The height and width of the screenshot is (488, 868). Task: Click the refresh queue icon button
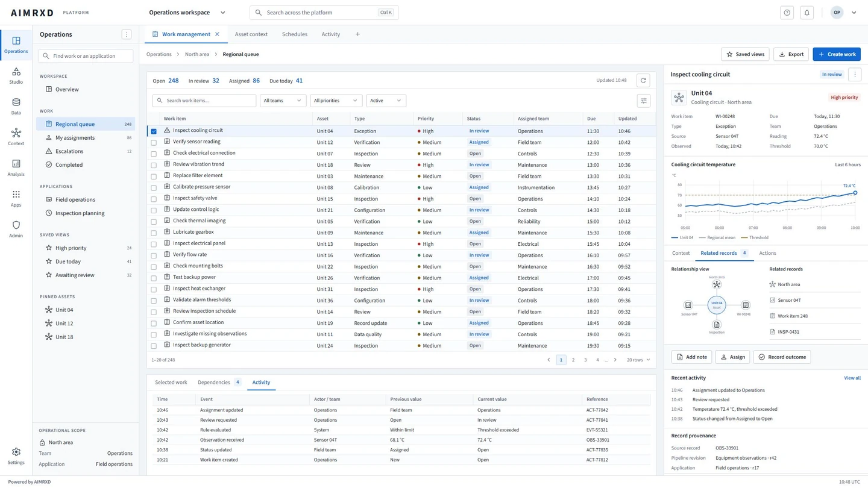[643, 80]
